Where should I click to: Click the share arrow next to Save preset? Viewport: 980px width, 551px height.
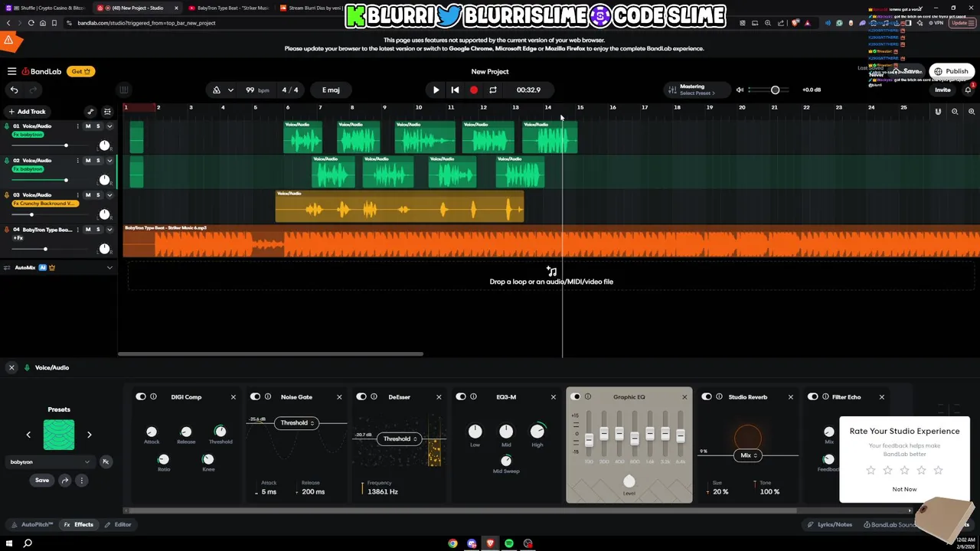point(65,481)
